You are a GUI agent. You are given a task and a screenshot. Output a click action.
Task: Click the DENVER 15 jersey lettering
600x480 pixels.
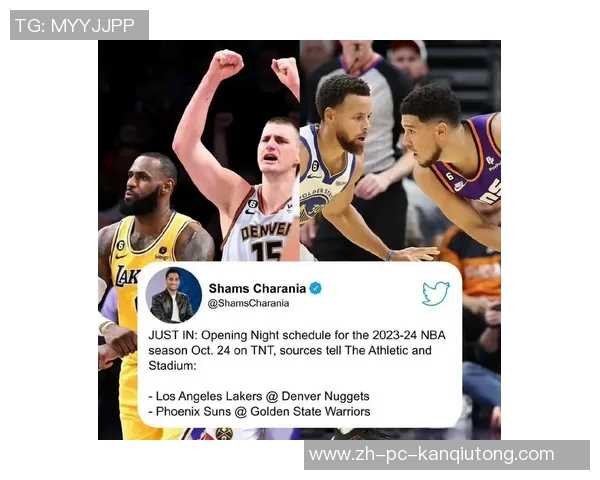coord(265,240)
